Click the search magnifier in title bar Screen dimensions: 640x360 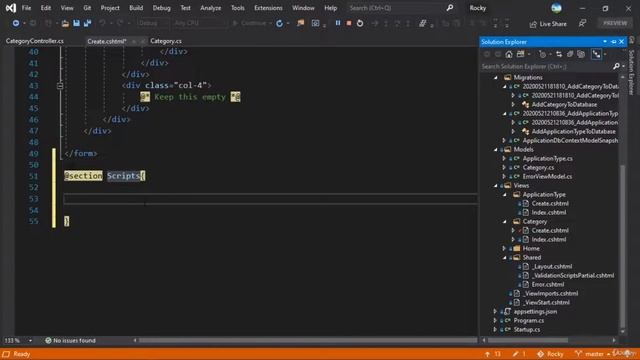tap(449, 8)
